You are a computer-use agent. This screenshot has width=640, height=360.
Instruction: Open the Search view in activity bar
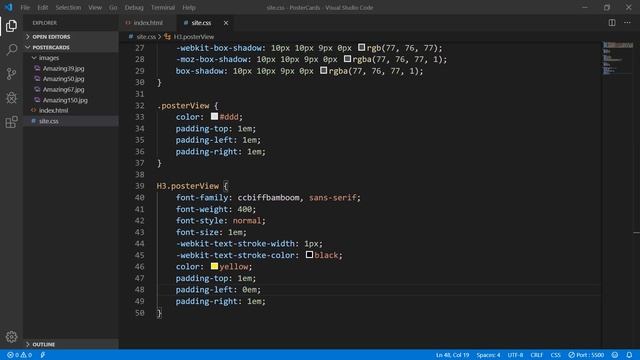tap(11, 50)
